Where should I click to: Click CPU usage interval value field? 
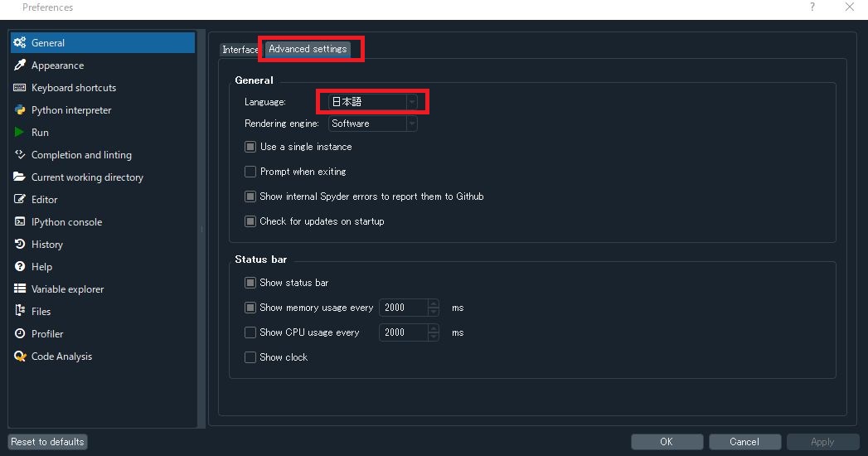click(x=404, y=332)
